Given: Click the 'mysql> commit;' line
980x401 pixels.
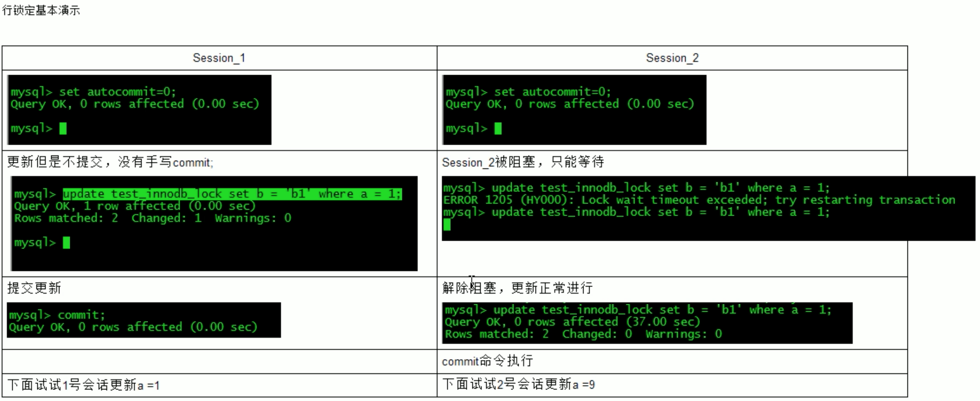Looking at the screenshot, I should pyautogui.click(x=57, y=315).
